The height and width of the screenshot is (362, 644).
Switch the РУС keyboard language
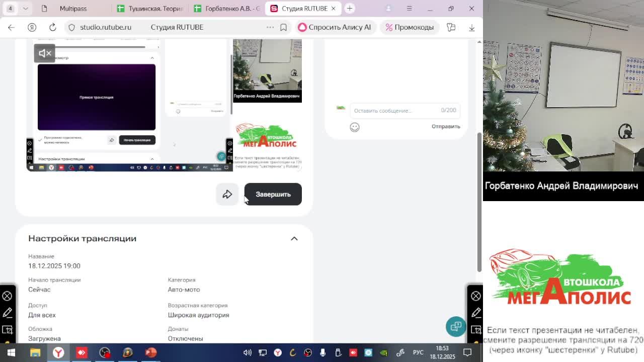(418, 352)
